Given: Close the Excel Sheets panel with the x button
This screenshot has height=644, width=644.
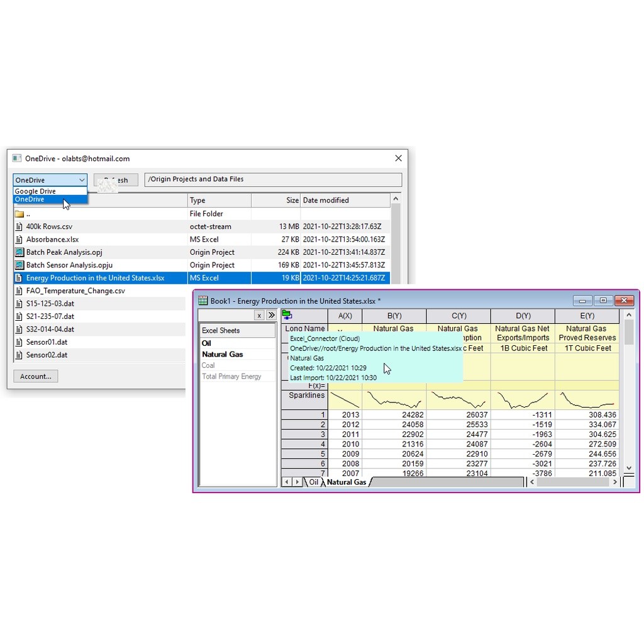Looking at the screenshot, I should pyautogui.click(x=258, y=314).
